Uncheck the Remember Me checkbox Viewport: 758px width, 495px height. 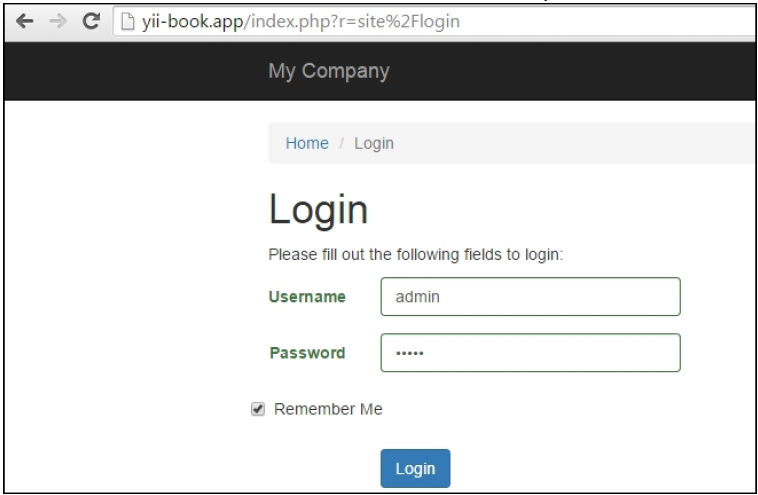tap(258, 409)
